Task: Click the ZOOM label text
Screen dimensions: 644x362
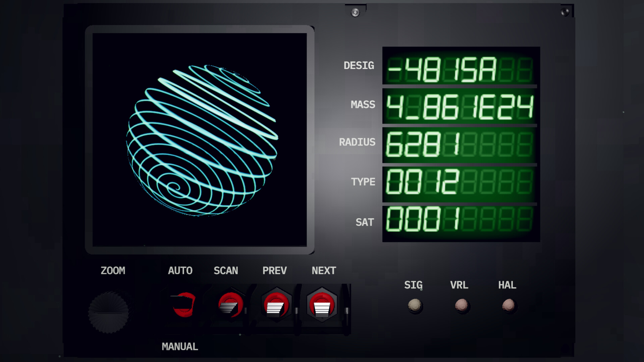Action: point(113,270)
